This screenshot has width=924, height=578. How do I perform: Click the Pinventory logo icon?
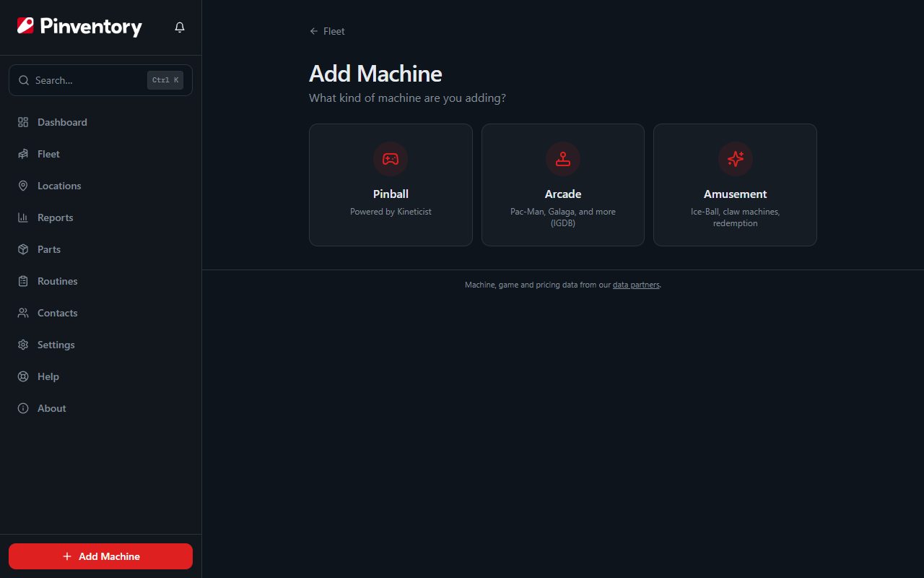click(x=25, y=26)
